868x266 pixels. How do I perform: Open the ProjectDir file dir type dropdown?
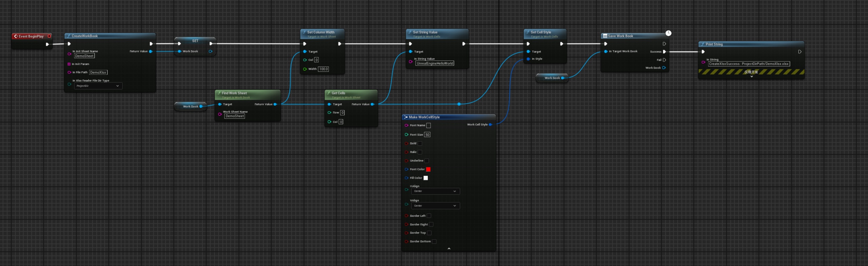[x=98, y=86]
